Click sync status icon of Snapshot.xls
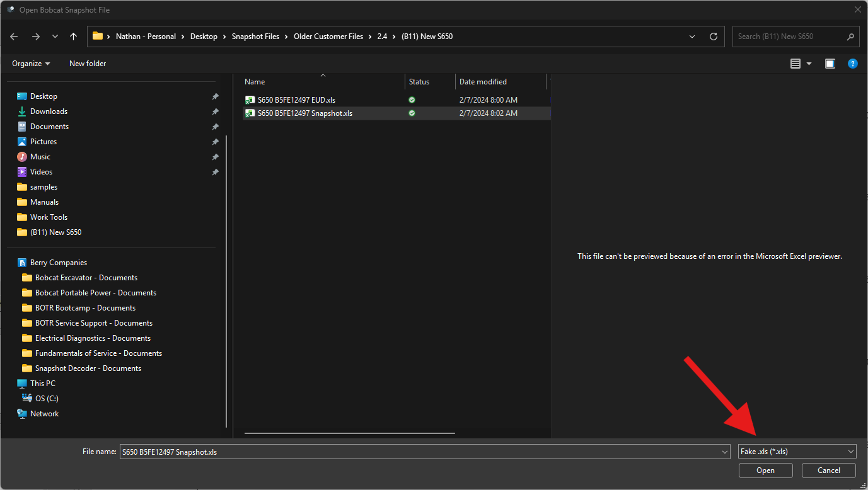The image size is (868, 490). 412,113
